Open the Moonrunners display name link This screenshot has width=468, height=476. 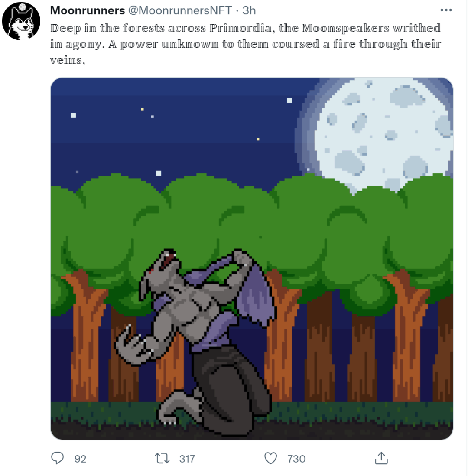click(88, 10)
